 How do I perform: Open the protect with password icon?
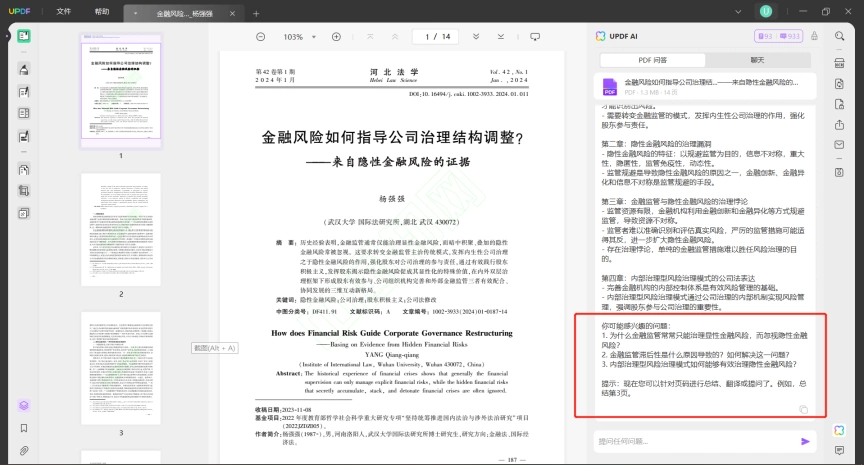click(839, 104)
